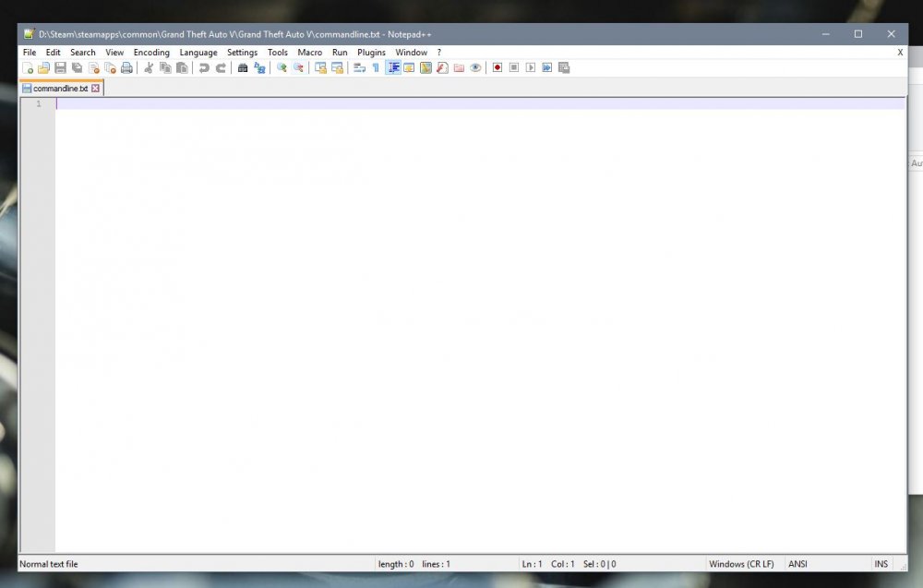Click the Close document toolbar icon
This screenshot has height=588, width=923.
[93, 67]
